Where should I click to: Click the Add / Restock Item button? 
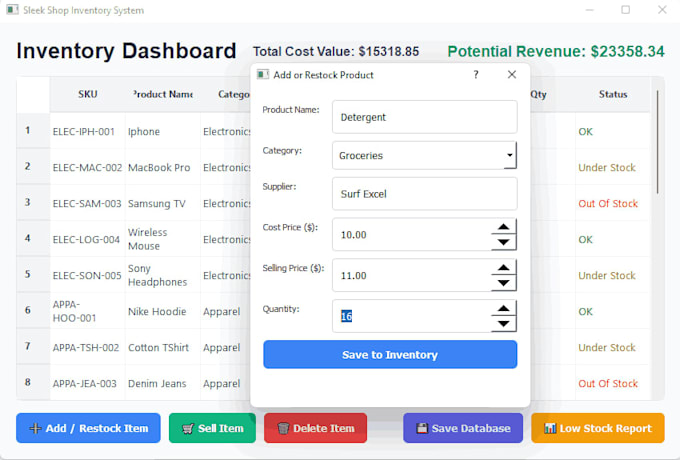pos(88,428)
